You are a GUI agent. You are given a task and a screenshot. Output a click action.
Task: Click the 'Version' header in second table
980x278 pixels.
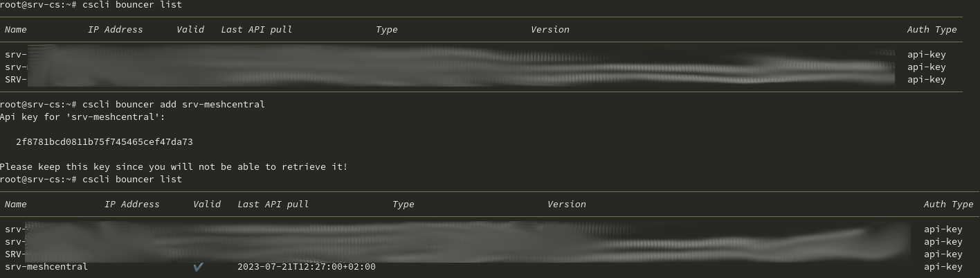tap(567, 205)
